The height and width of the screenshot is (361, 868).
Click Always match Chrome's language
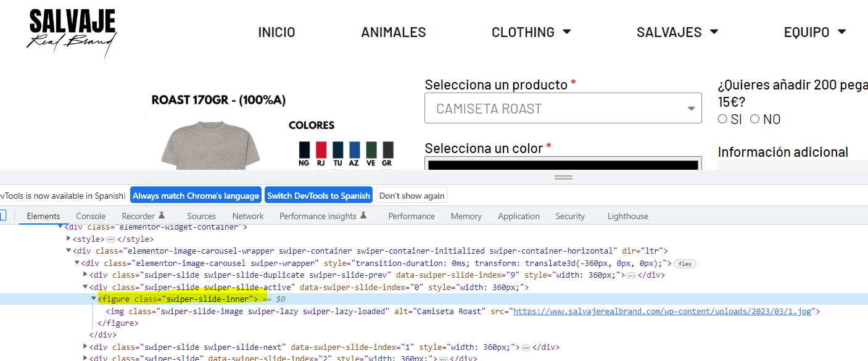(x=196, y=196)
